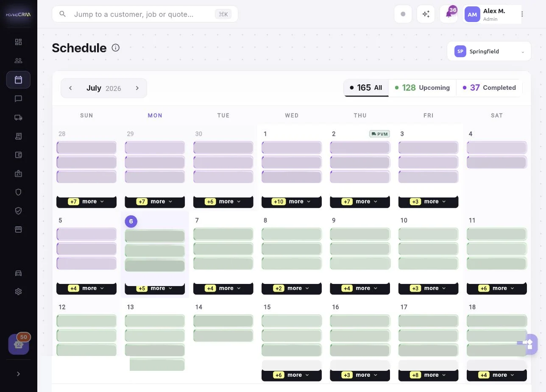The width and height of the screenshot is (546, 392).
Task: Expand +10 more jobs on Wednesday July 1
Action: pyautogui.click(x=292, y=202)
